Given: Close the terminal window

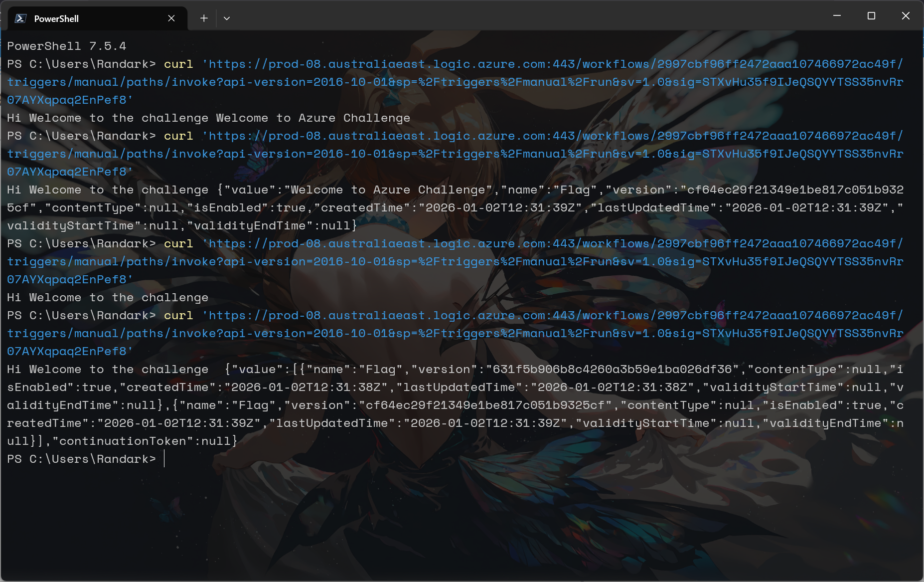Looking at the screenshot, I should point(906,16).
